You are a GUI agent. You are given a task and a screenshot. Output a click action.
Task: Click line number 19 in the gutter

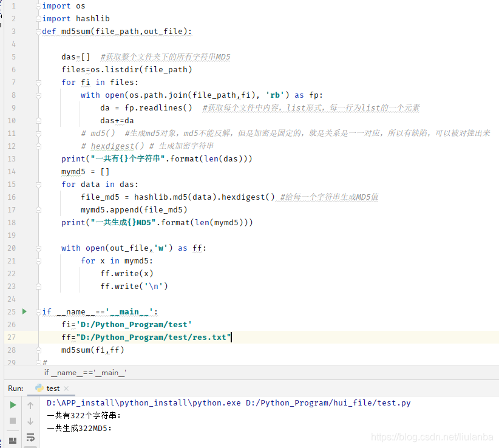point(12,236)
